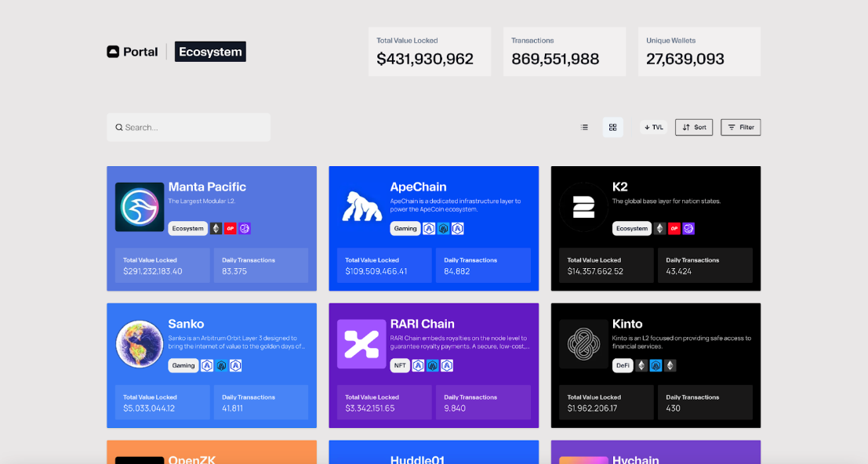The height and width of the screenshot is (464, 868).
Task: Click the Portal wordmark text
Action: (140, 52)
